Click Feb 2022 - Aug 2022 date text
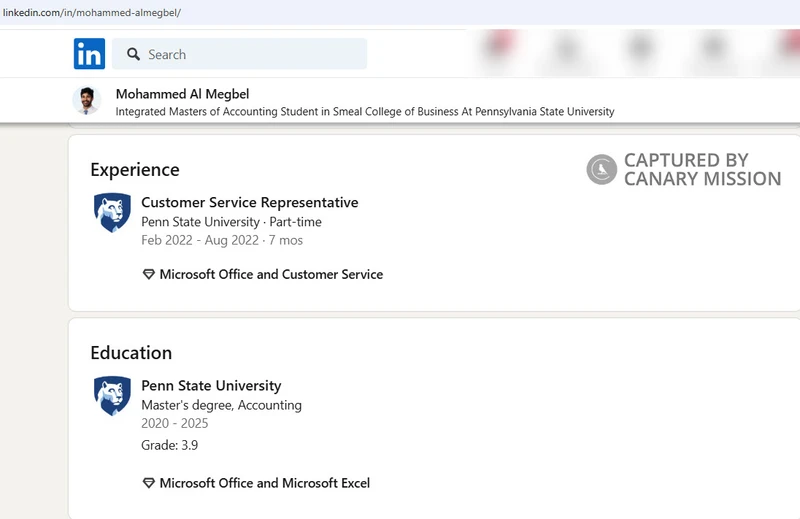This screenshot has width=800, height=519. [222, 240]
